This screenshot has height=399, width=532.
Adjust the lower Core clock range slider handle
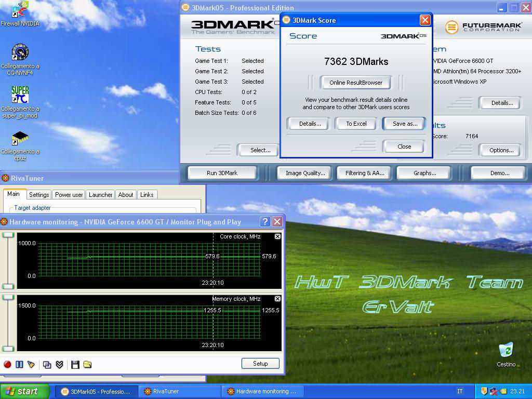8,286
